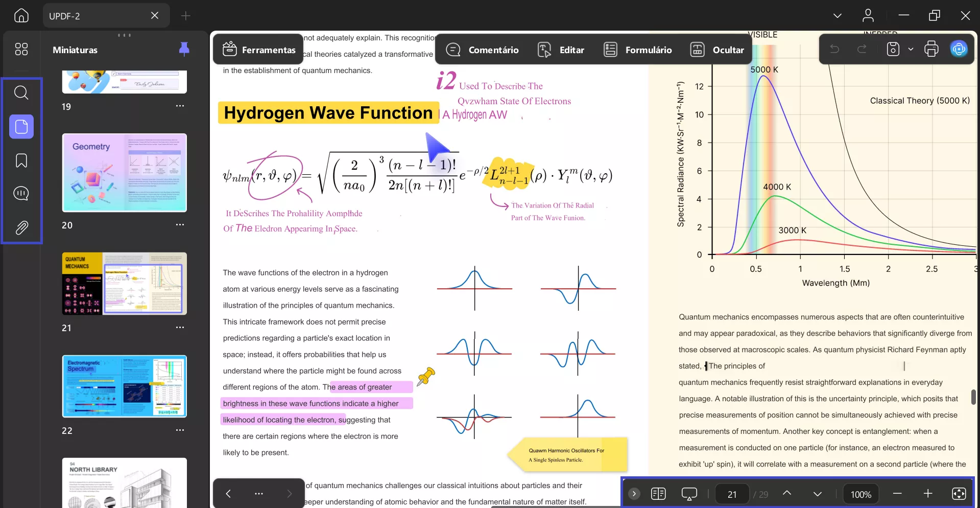The height and width of the screenshot is (508, 980).
Task: Open options for thumbnail page 19
Action: pos(180,106)
